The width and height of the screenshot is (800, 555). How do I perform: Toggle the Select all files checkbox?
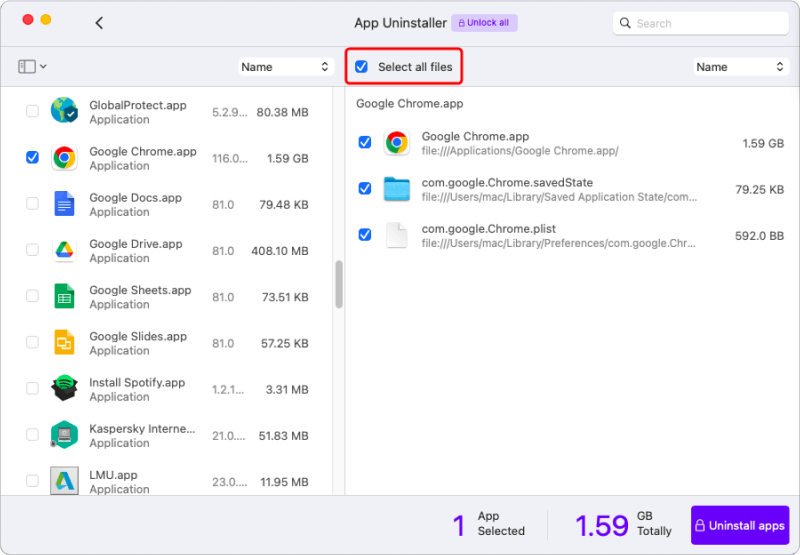pyautogui.click(x=361, y=67)
